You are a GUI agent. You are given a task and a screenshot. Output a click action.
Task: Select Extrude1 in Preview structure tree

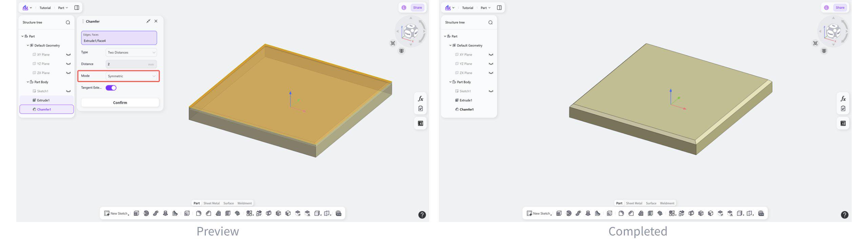pos(46,100)
